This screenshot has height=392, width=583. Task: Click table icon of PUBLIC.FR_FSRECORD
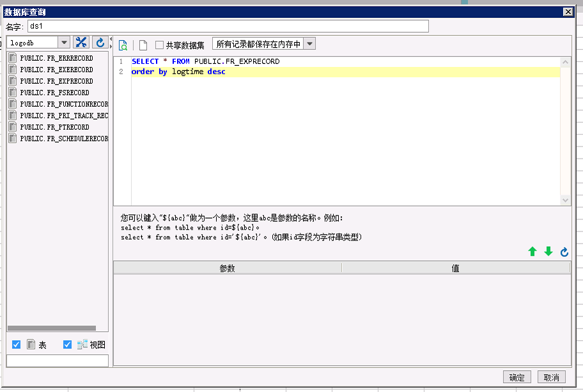click(x=13, y=92)
